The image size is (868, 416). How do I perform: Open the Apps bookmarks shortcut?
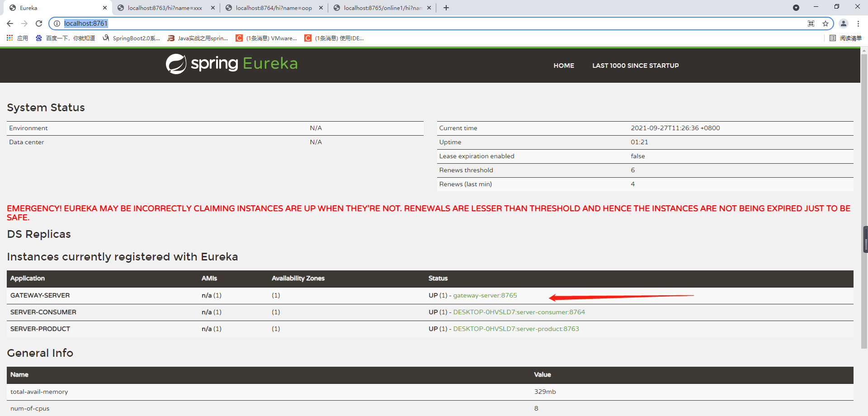tap(17, 38)
